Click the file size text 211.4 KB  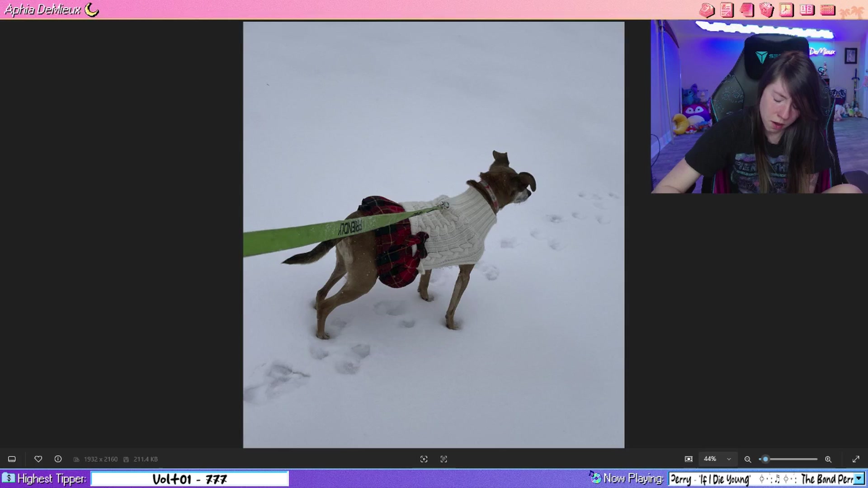[146, 459]
